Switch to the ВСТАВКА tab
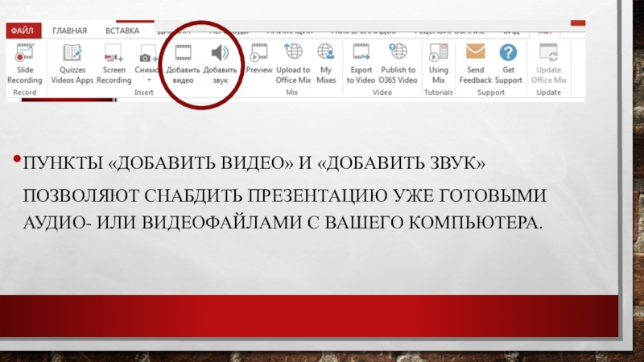Viewport: 644px width, 362px height. pyautogui.click(x=122, y=31)
